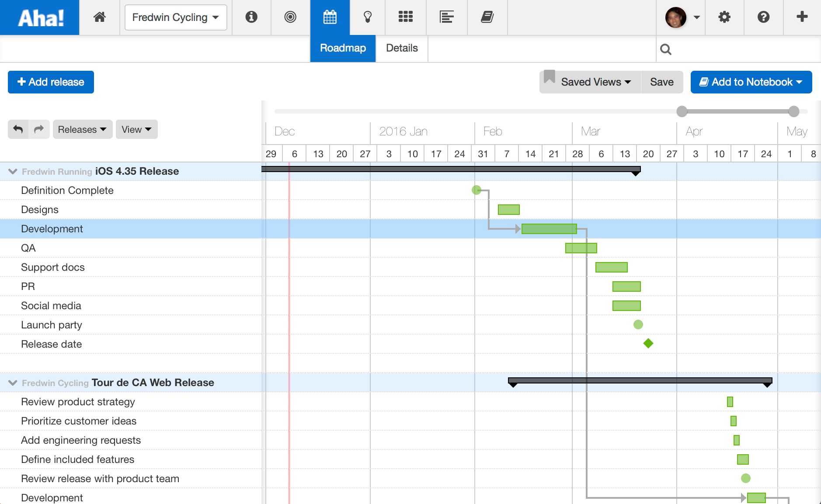Open the user avatar dropdown
The image size is (821, 504).
click(680, 17)
